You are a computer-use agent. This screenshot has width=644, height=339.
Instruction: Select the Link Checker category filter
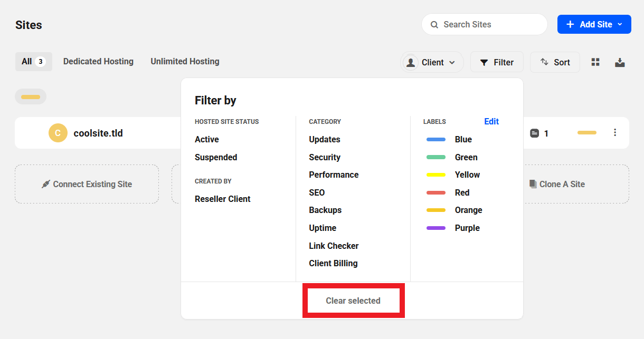click(x=334, y=246)
